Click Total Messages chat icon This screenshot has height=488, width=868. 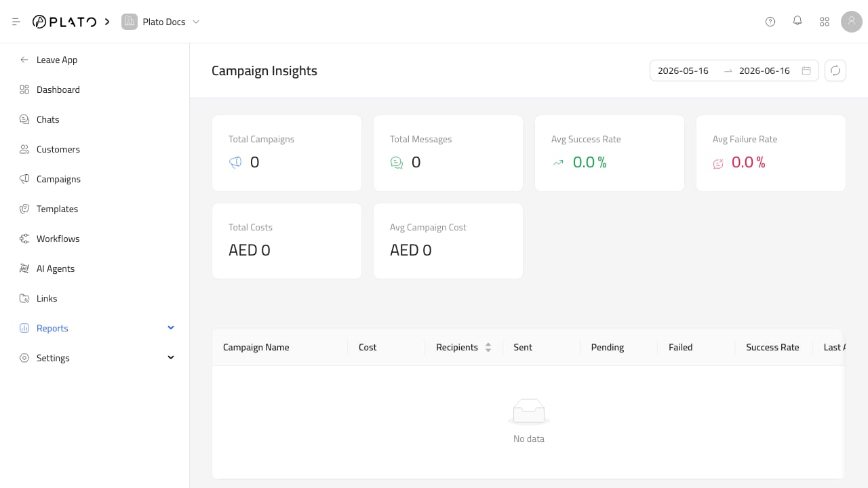[x=397, y=163]
